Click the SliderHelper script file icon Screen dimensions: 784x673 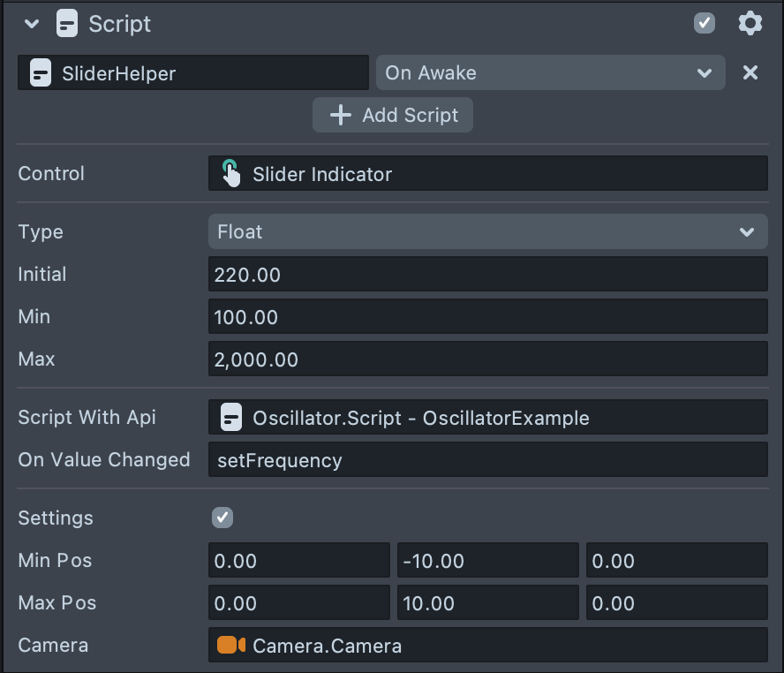[40, 73]
